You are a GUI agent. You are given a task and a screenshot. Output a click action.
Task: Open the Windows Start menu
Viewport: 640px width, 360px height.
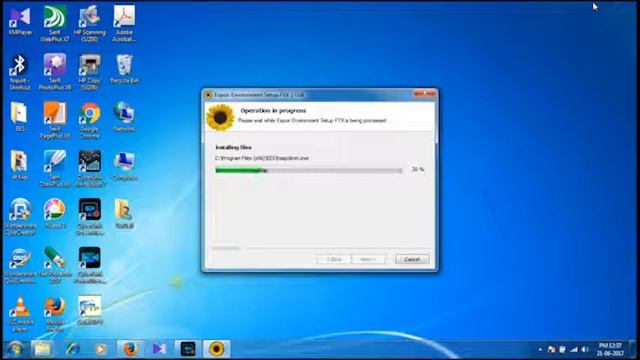(x=16, y=349)
